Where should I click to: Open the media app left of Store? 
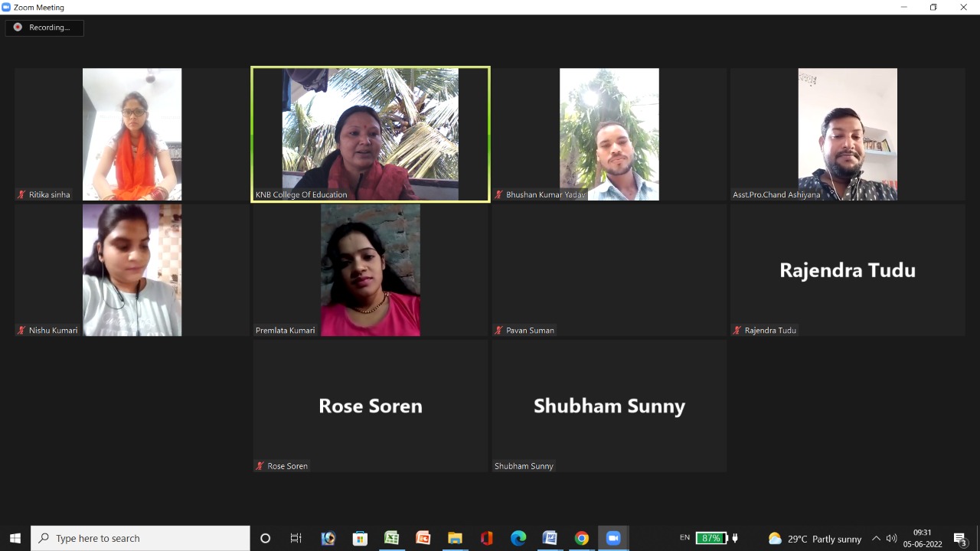[328, 538]
